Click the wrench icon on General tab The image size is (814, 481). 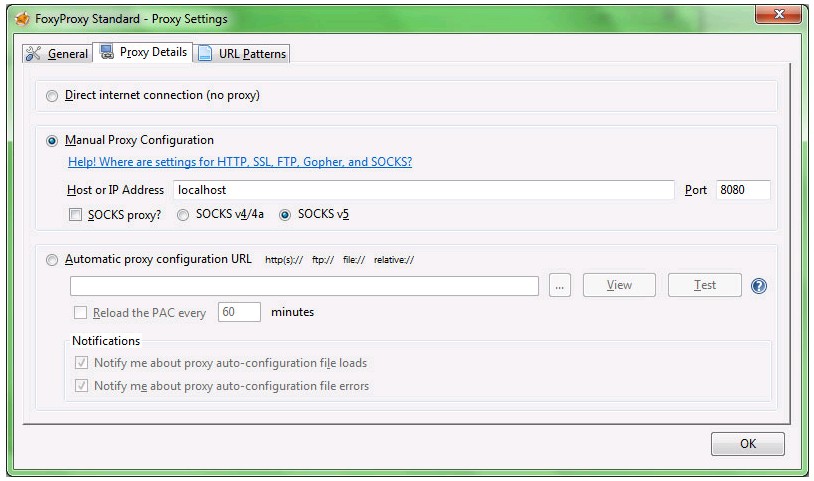click(33, 53)
